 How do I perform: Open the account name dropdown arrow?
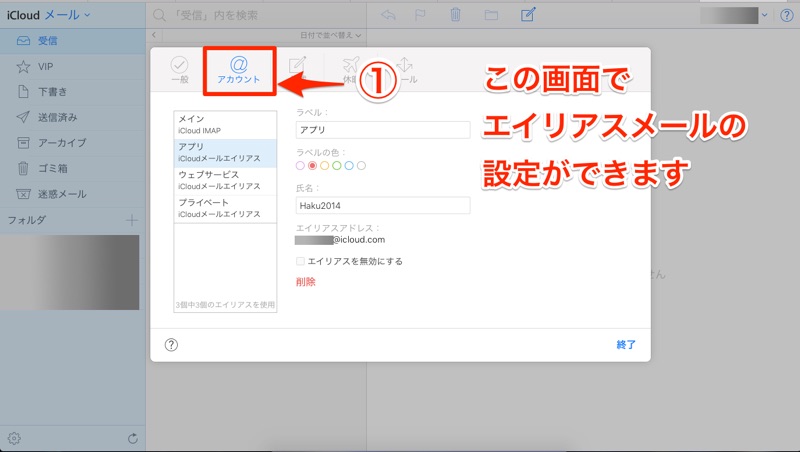pos(764,15)
